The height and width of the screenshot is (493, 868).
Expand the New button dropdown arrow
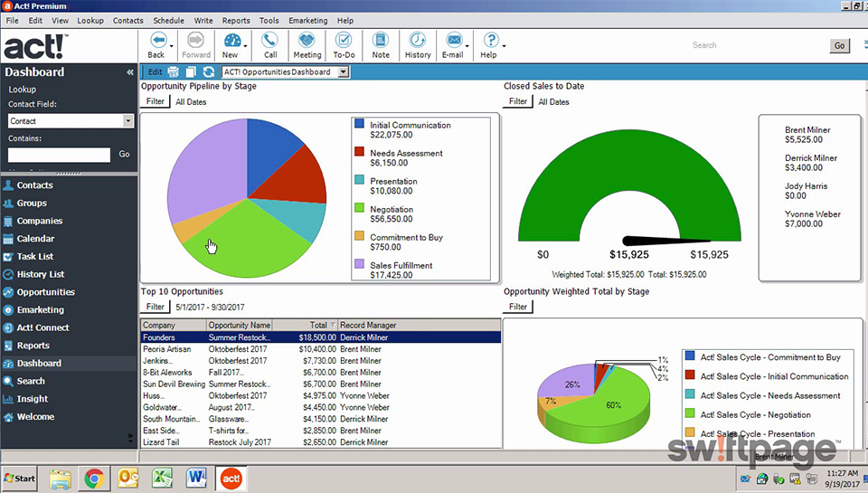[x=245, y=46]
